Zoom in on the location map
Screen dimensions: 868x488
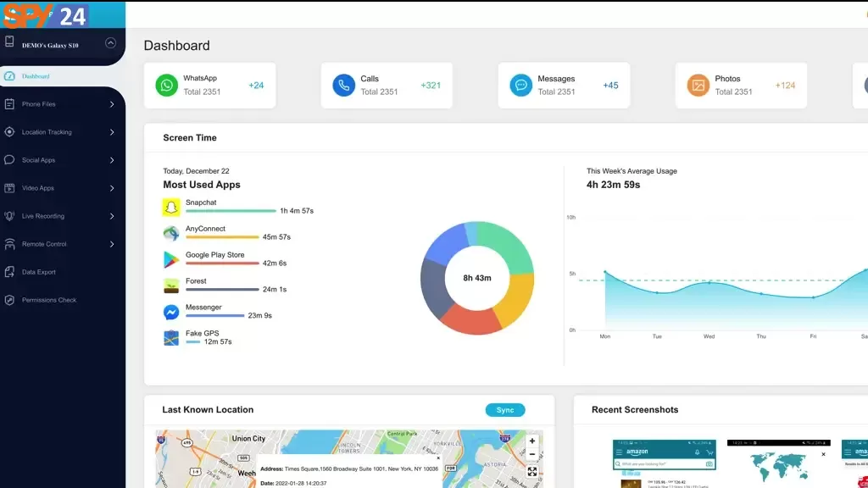(x=532, y=441)
